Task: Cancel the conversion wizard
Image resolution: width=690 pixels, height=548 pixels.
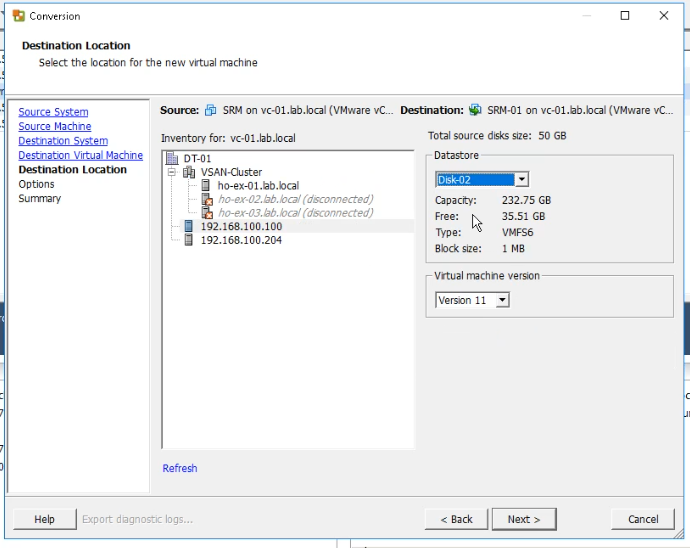Action: tap(643, 519)
